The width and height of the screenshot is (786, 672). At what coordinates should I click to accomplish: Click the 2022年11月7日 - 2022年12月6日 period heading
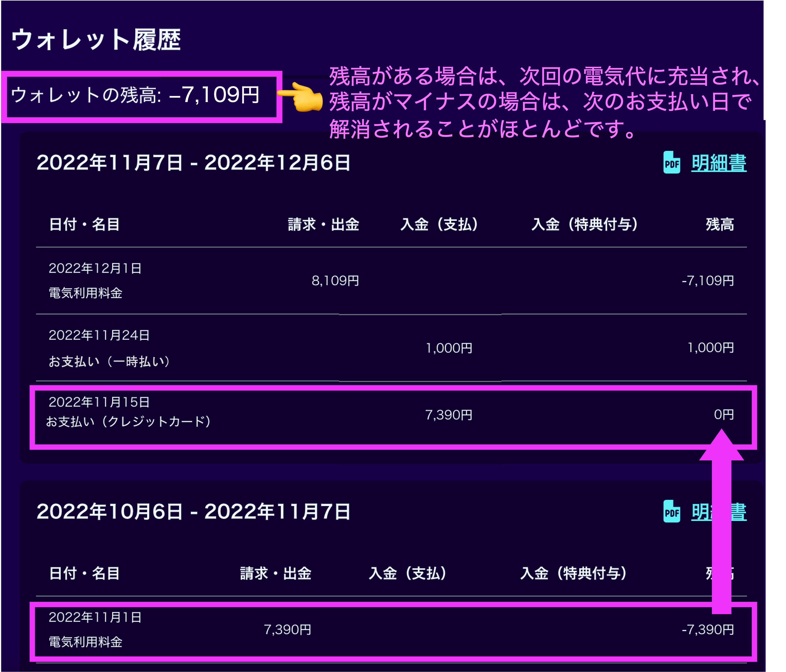pyautogui.click(x=194, y=163)
